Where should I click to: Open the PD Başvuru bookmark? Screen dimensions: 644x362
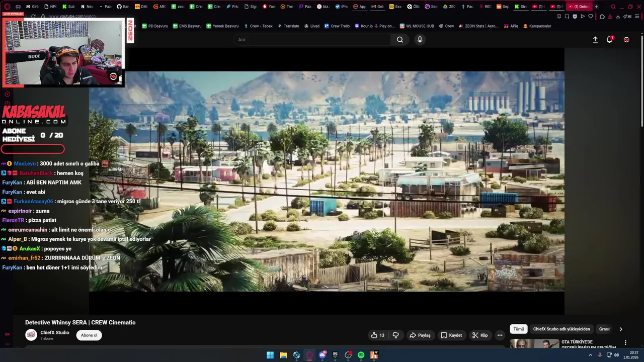pyautogui.click(x=155, y=26)
